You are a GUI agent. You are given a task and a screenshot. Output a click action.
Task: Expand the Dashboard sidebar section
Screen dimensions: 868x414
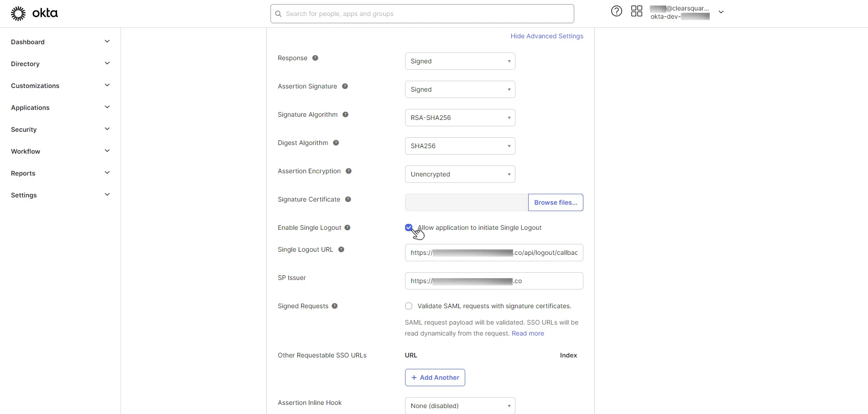point(60,42)
